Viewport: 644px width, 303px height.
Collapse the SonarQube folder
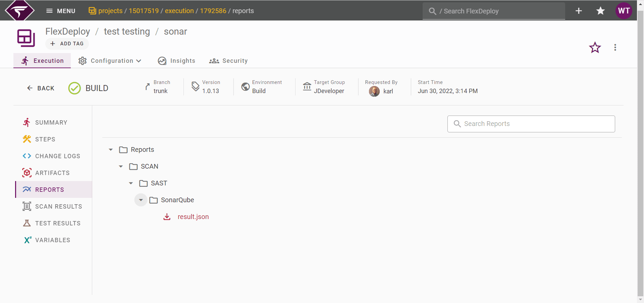point(141,200)
